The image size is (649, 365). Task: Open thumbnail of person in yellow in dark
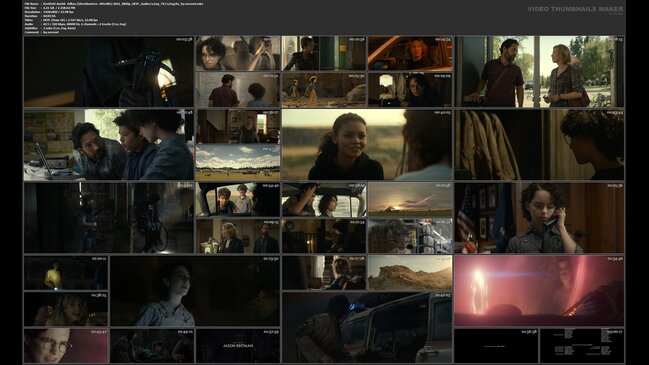click(x=66, y=273)
